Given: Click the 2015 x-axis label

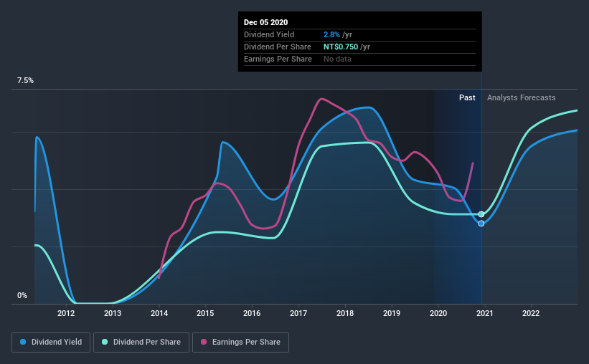Looking at the screenshot, I should (205, 313).
